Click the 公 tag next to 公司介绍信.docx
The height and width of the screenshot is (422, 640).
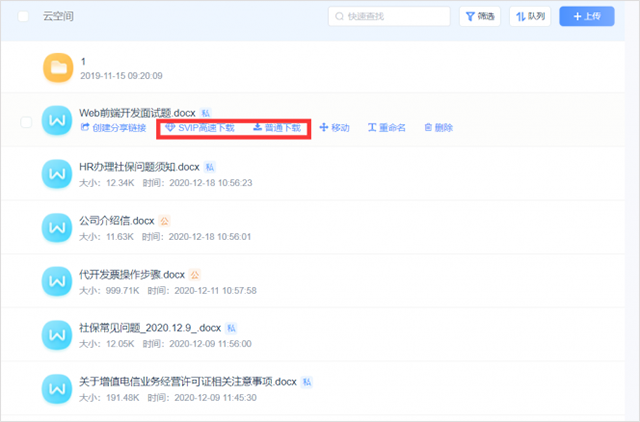pos(166,220)
